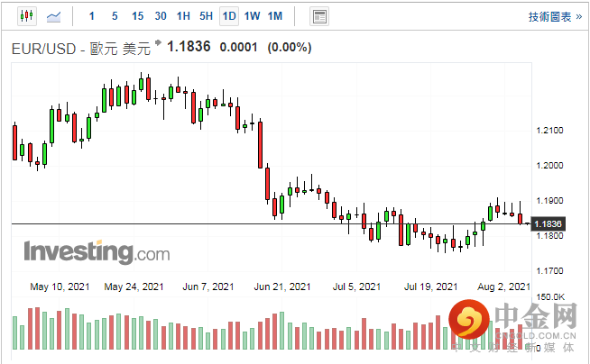Select the 30 minute timeframe

click(x=160, y=16)
